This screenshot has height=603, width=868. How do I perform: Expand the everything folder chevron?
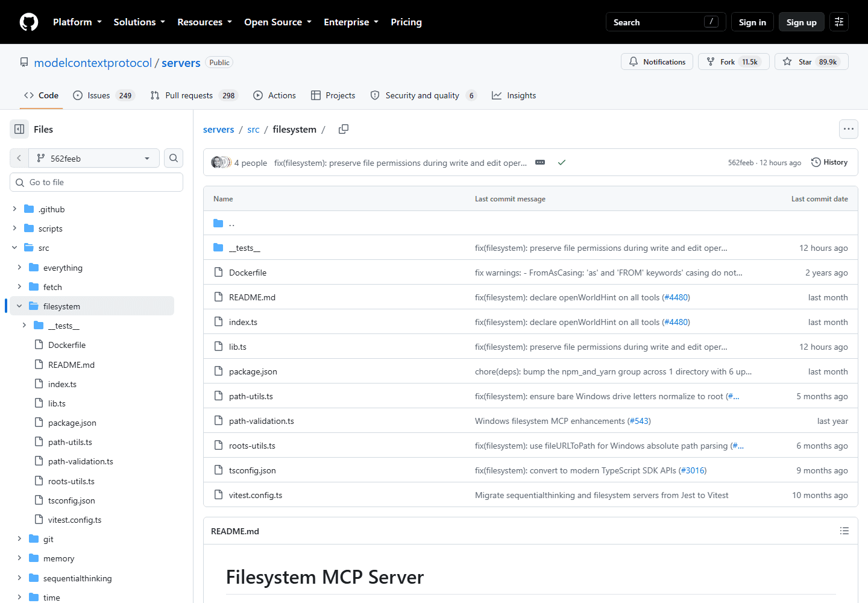19,267
